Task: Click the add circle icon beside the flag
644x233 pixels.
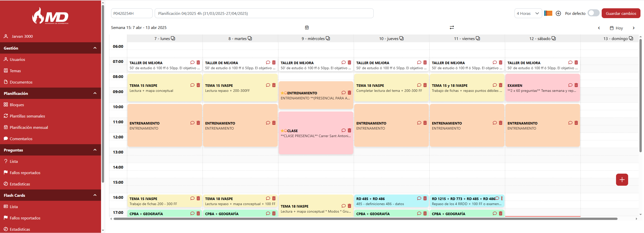Action: point(558,14)
